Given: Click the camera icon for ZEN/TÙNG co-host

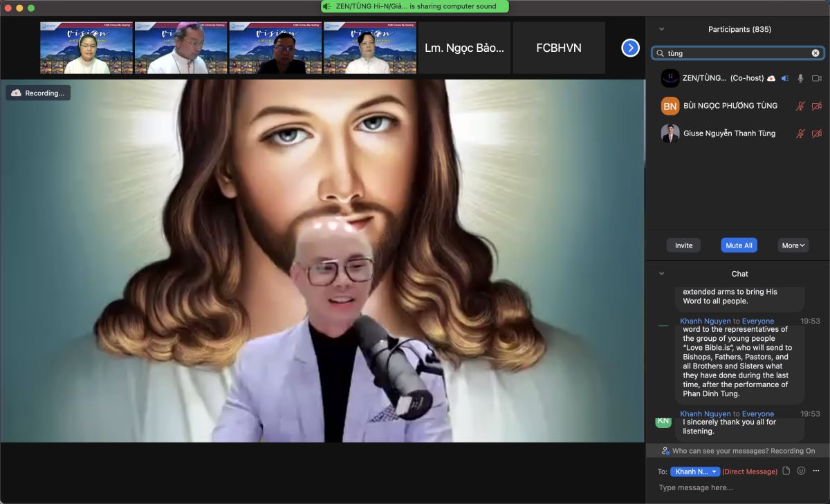Looking at the screenshot, I should click(x=817, y=78).
